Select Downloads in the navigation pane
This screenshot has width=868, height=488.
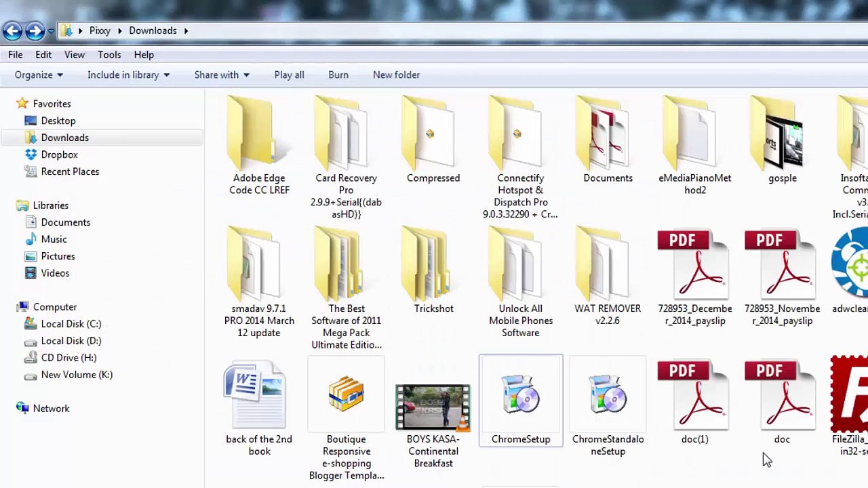click(57, 138)
